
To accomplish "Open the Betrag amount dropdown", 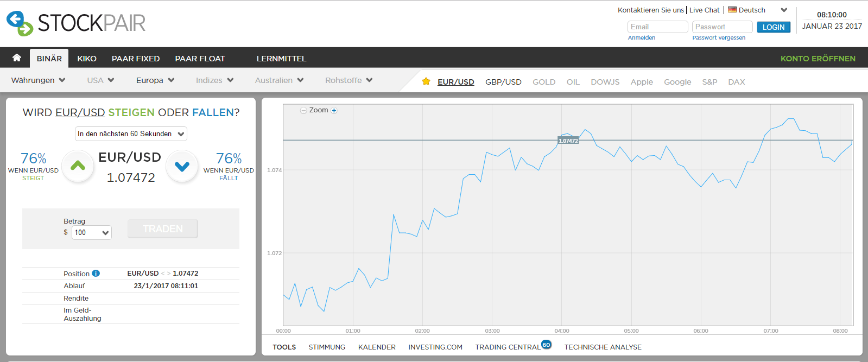I will [92, 232].
